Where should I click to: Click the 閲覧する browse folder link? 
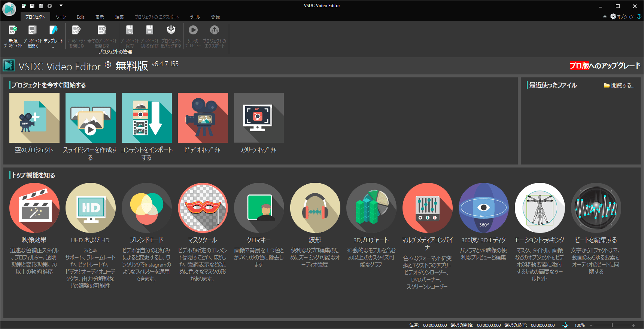coord(619,86)
